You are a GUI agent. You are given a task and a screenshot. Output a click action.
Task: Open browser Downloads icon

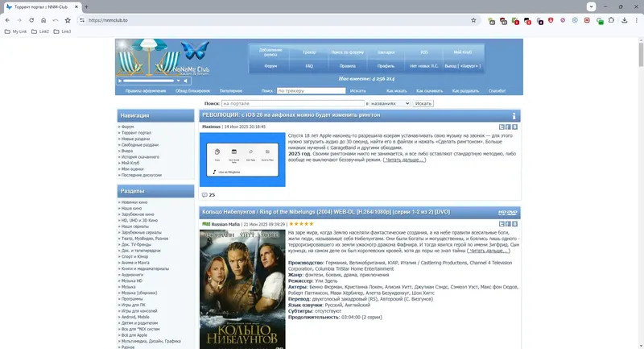pyautogui.click(x=625, y=20)
